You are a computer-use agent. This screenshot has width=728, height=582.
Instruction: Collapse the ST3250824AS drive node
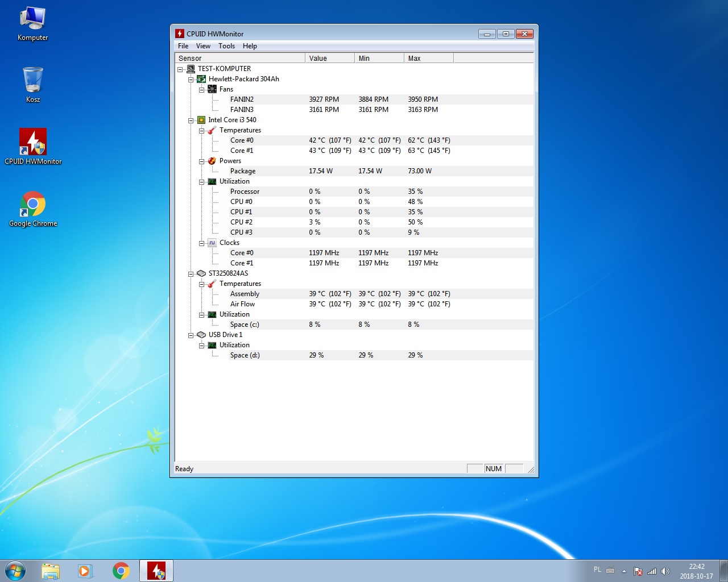[191, 274]
